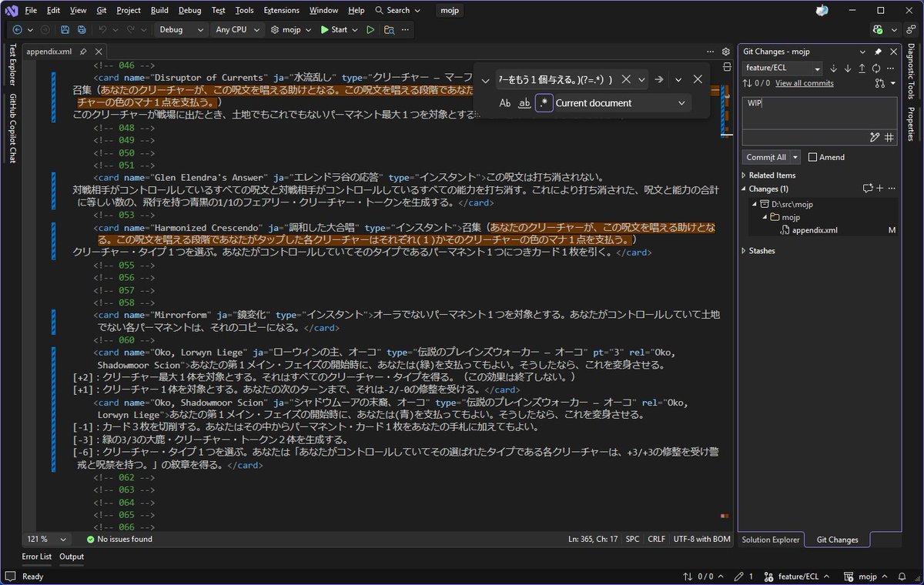Click the UTF-8 with BOM encoding indicator
Screen dimensions: 924x585
(701, 540)
